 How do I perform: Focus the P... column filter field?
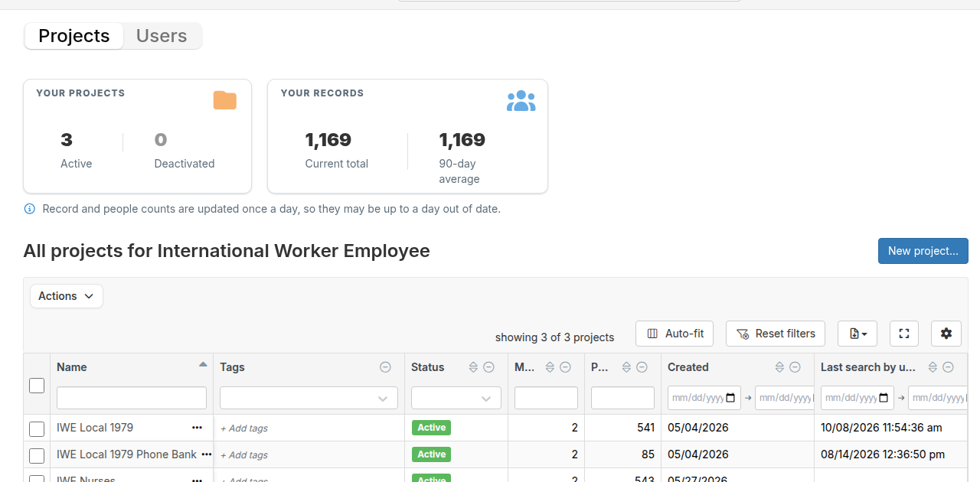tap(622, 398)
